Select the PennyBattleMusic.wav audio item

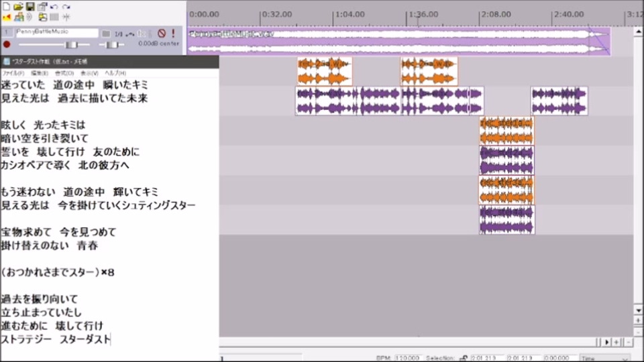[x=398, y=41]
